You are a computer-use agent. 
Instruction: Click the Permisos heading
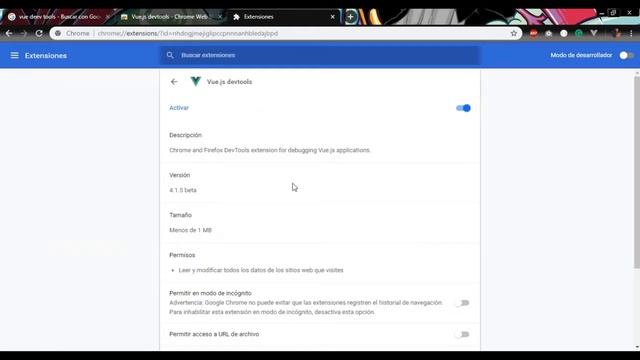182,255
